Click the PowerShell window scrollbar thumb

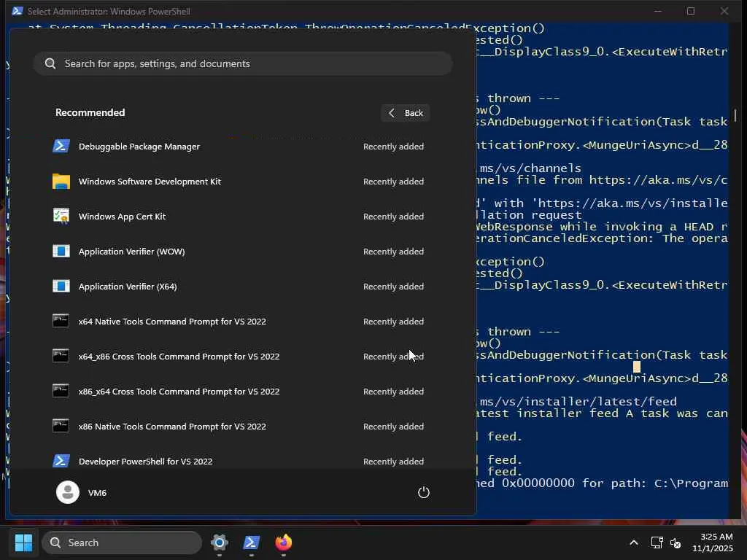click(735, 115)
